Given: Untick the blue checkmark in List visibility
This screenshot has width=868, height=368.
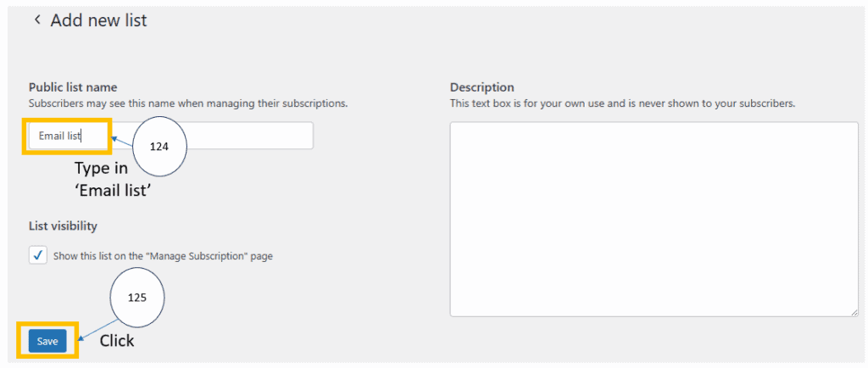Looking at the screenshot, I should click(38, 255).
